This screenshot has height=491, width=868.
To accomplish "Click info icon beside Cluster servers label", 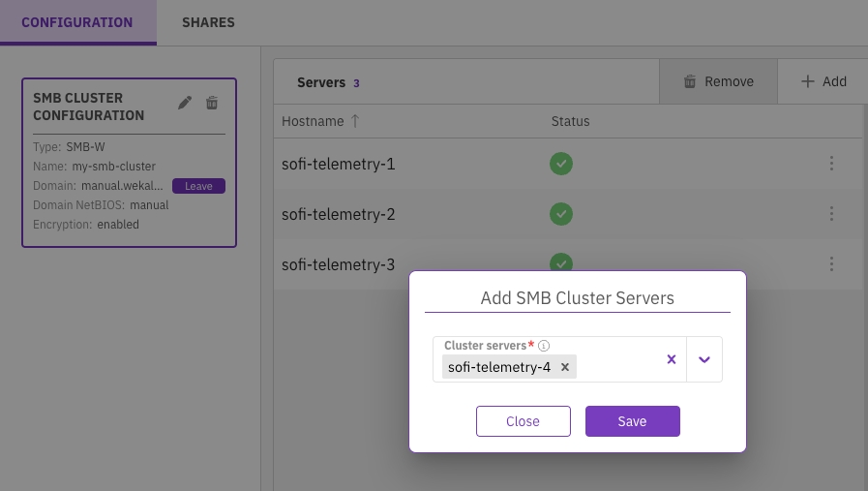I will tap(544, 346).
